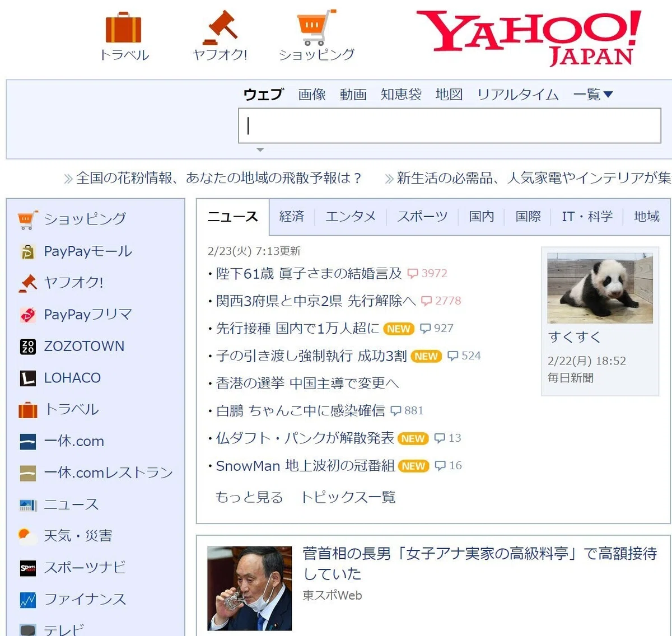Open the ZOZOTOWN sidebar text link

(x=85, y=347)
